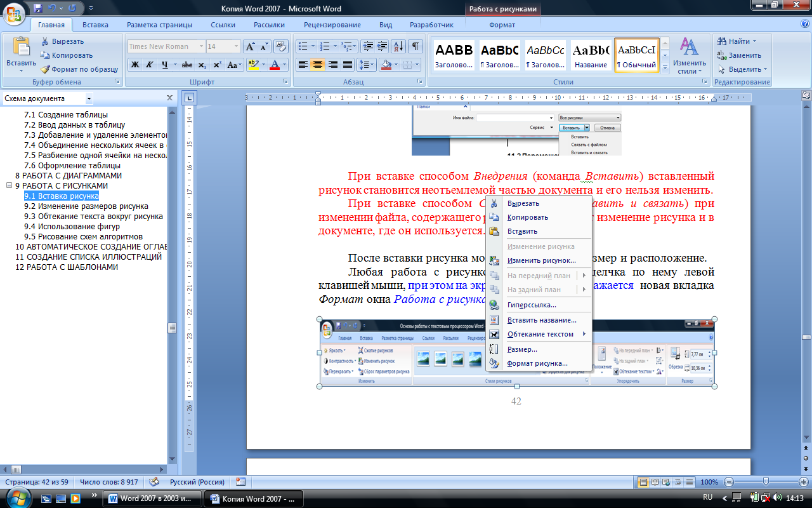Expand the styles gallery

tap(665, 69)
